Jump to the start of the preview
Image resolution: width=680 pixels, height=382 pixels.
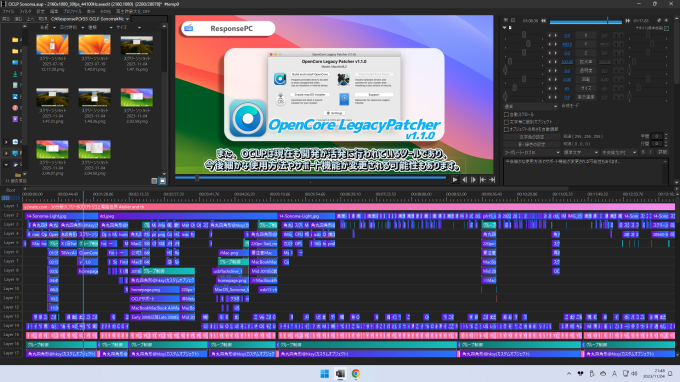[483, 180]
